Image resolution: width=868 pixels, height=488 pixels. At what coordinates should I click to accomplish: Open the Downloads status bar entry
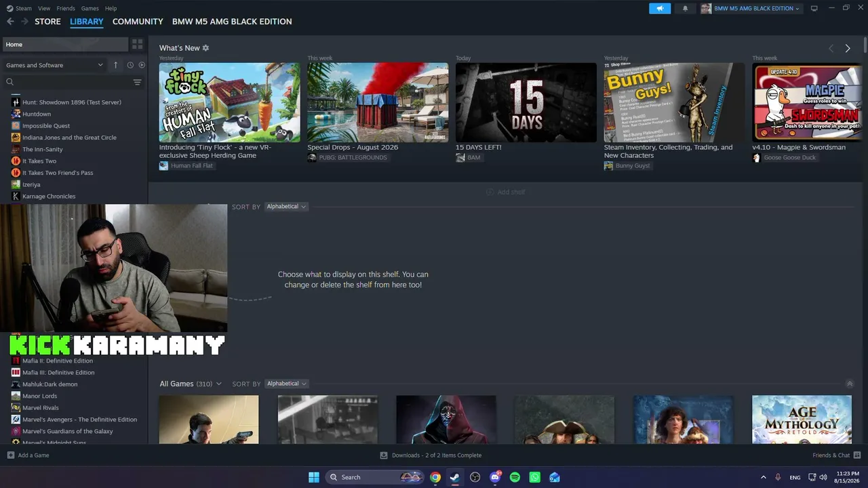click(431, 455)
